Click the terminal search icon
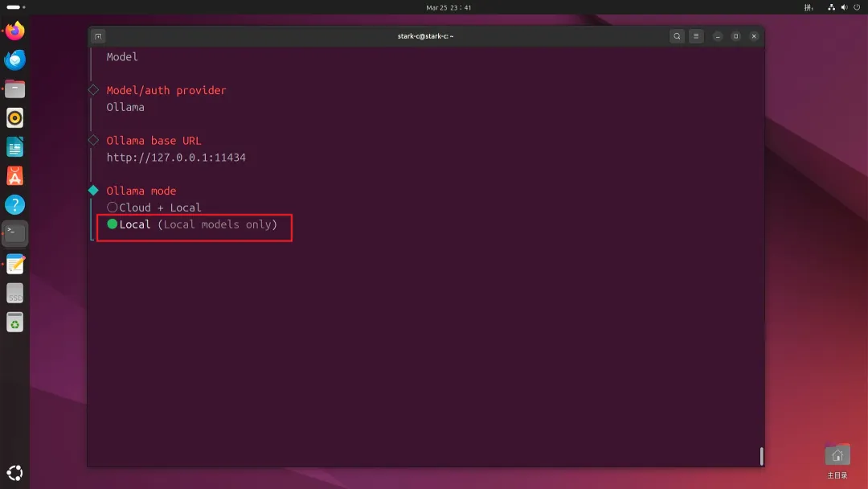Viewport: 868px width, 489px height. [677, 36]
